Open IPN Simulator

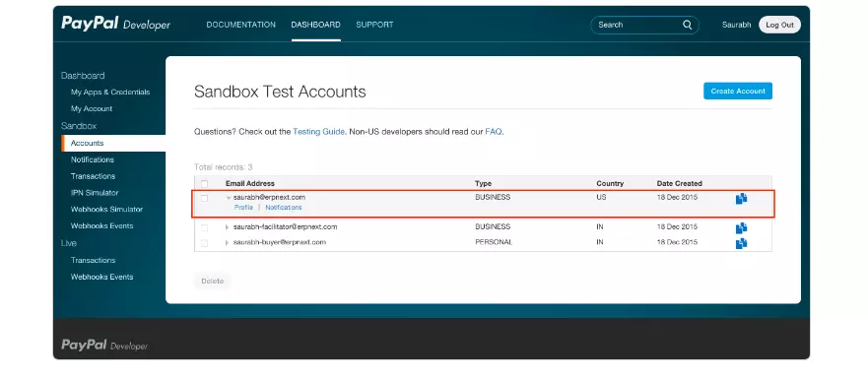(95, 193)
